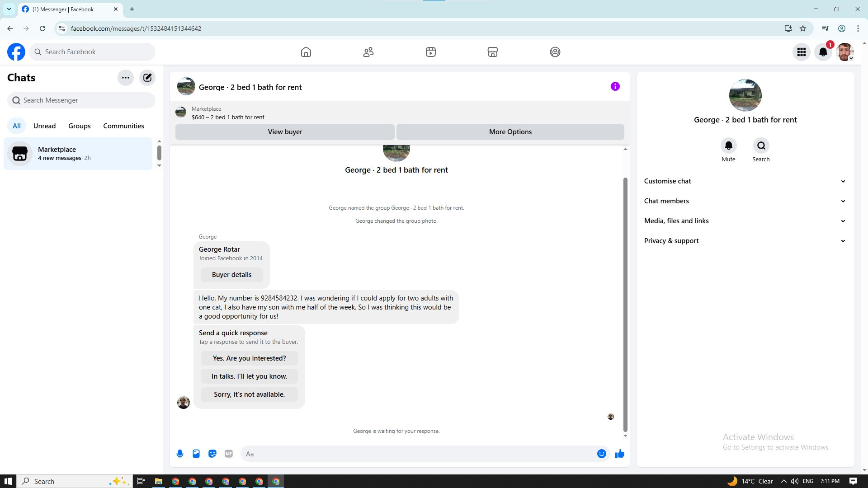The height and width of the screenshot is (488, 868).
Task: Click the View buyer button
Action: 285,132
